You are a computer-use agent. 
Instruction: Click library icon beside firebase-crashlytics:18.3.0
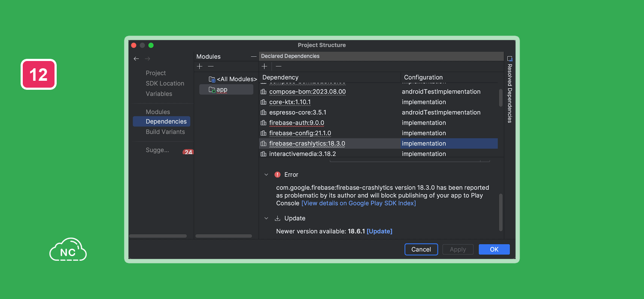coord(264,143)
